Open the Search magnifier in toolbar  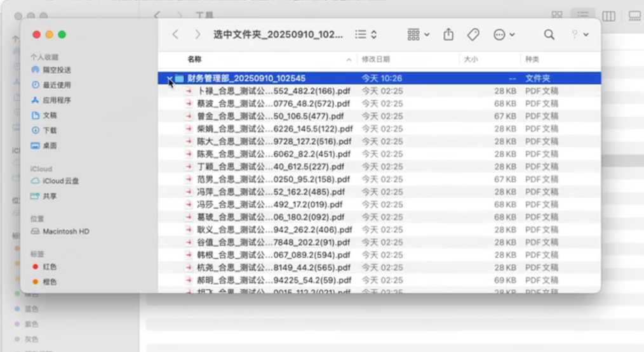coord(549,35)
